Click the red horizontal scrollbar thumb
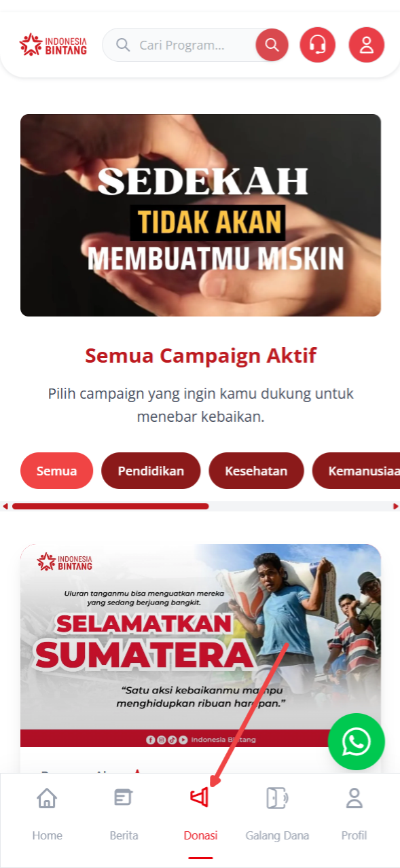The image size is (400, 868). click(110, 507)
